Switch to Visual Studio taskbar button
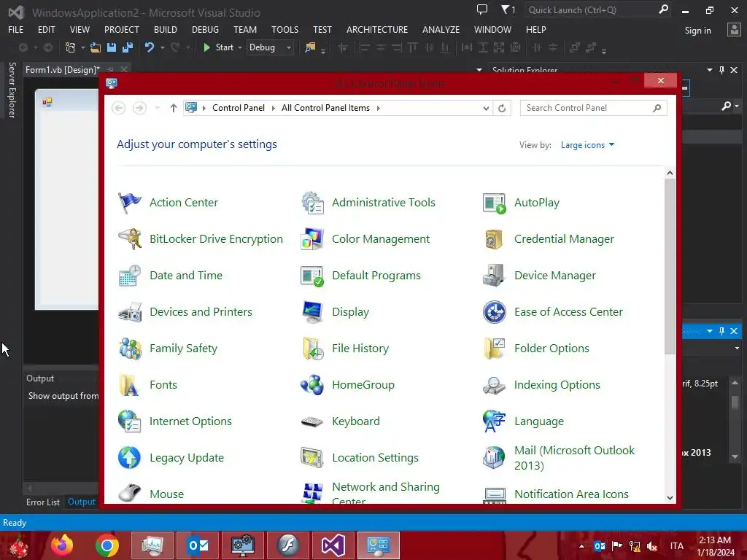 (333, 545)
